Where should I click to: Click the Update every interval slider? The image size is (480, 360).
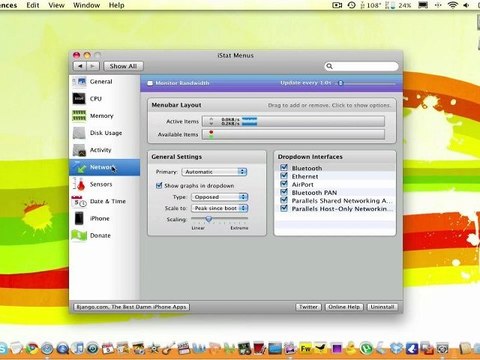tap(366, 83)
